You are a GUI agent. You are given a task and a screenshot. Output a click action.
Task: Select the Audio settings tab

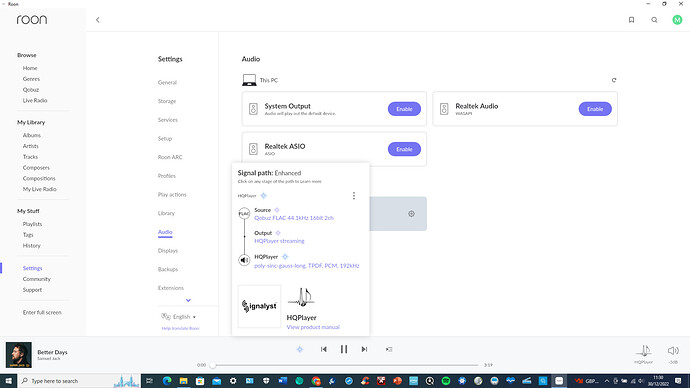click(165, 232)
